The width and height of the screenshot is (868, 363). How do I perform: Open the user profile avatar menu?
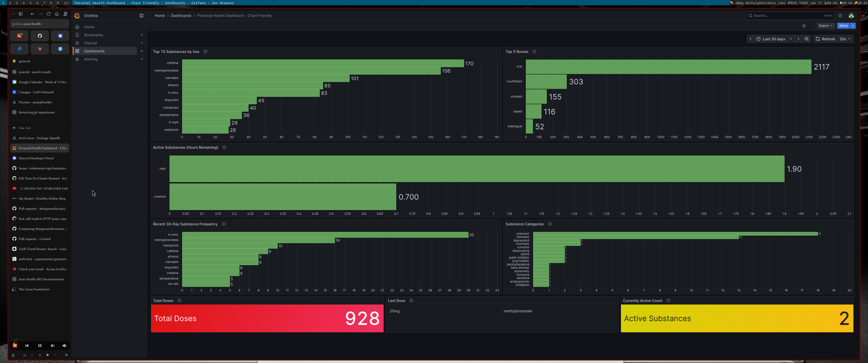(x=851, y=15)
